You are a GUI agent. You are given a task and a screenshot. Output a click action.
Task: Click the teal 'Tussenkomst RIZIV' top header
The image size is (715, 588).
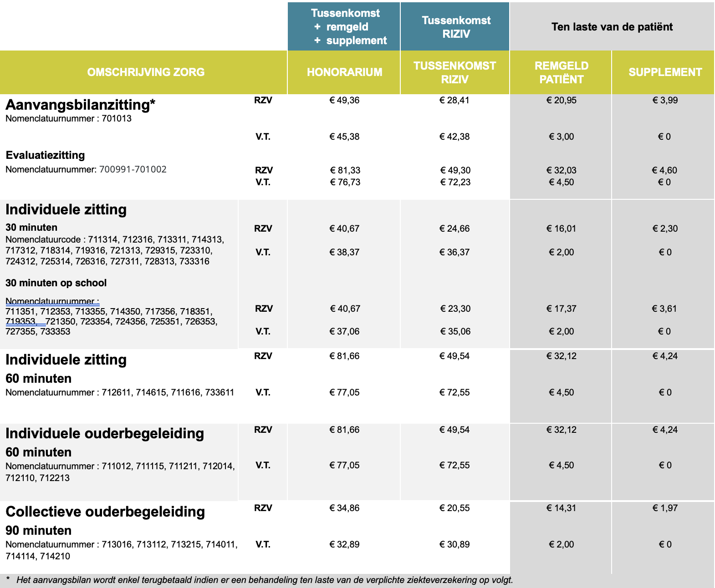[455, 27]
